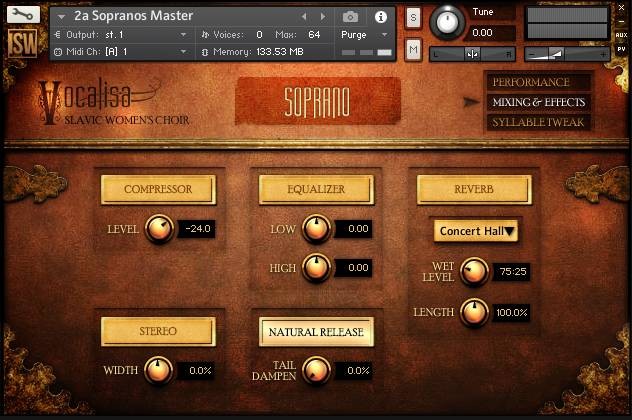Click the pan center icon
Viewport: 632px width, 420px height.
472,54
